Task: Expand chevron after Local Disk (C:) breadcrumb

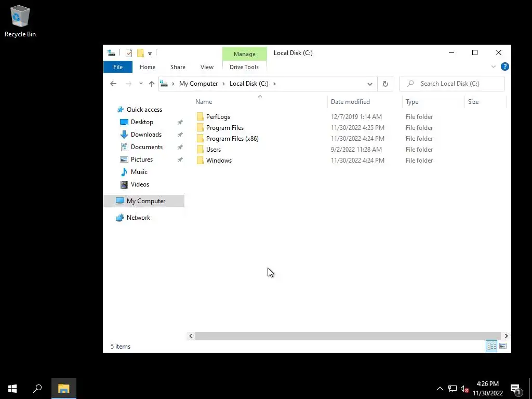Action: 274,84
